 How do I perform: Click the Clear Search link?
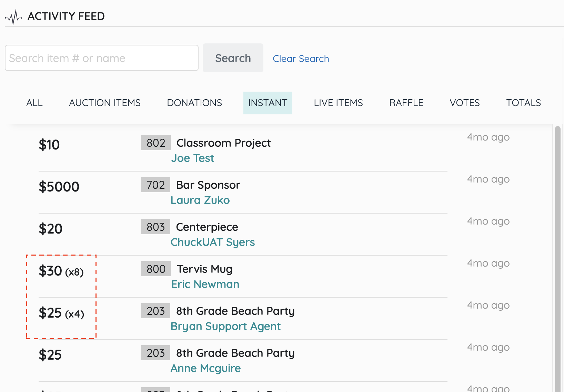click(301, 59)
